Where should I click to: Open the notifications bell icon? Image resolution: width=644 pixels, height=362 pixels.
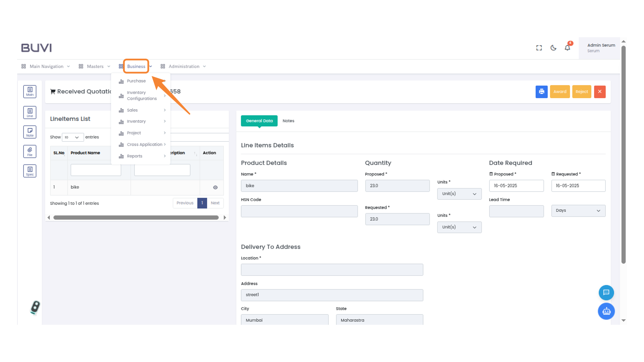(x=567, y=48)
